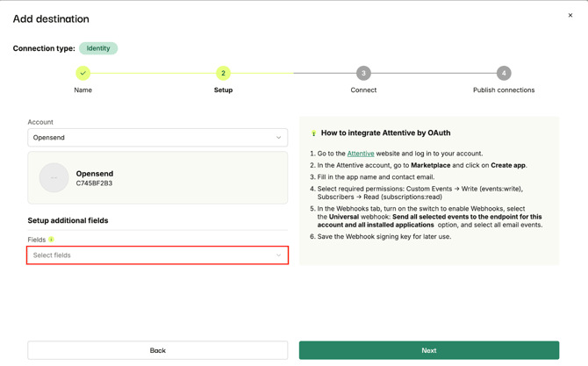Click the Publish connections step label
The height and width of the screenshot is (366, 588).
pos(504,90)
